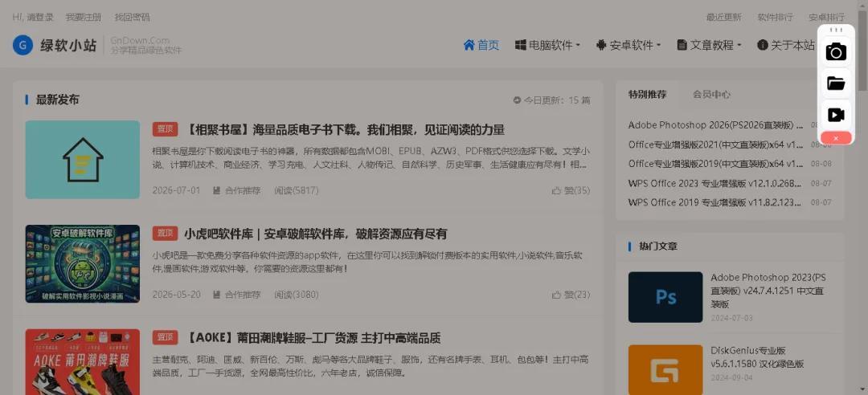
Task: Click the date 2026-07-01 text
Action: pos(177,190)
